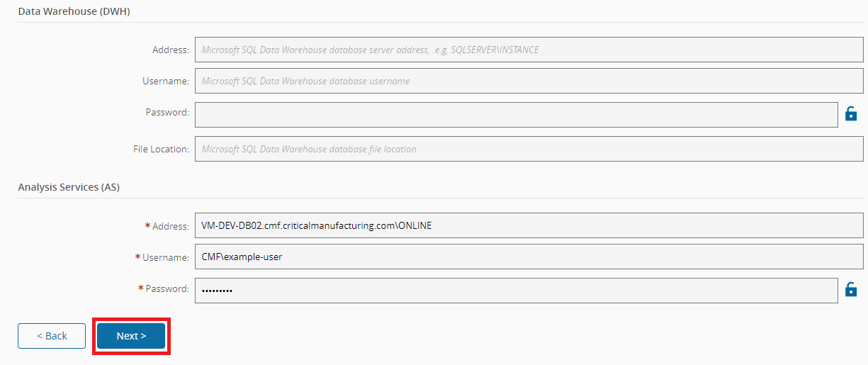
Task: Click the Password label under Data Warehouse
Action: pos(167,112)
